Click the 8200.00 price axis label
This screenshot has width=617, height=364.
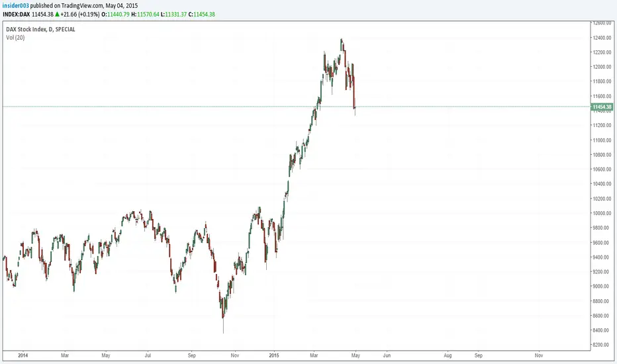coord(602,345)
